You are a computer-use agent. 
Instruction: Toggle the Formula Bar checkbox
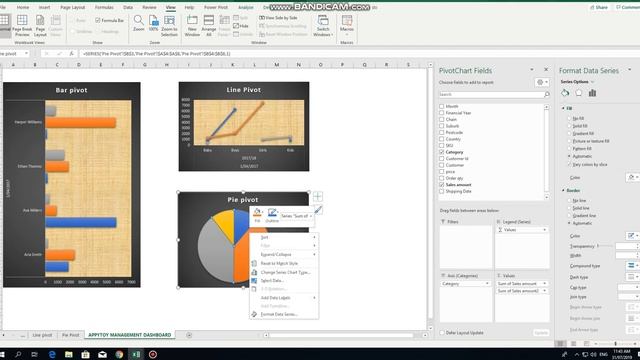(x=98, y=20)
